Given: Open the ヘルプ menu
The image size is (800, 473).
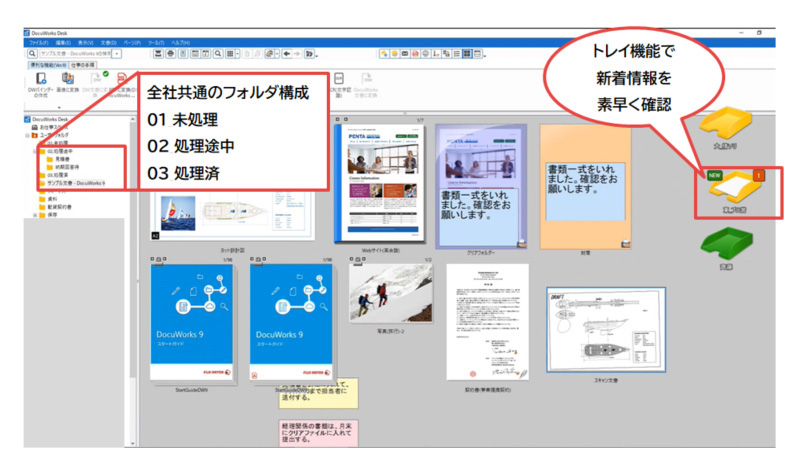Looking at the screenshot, I should pyautogui.click(x=181, y=43).
